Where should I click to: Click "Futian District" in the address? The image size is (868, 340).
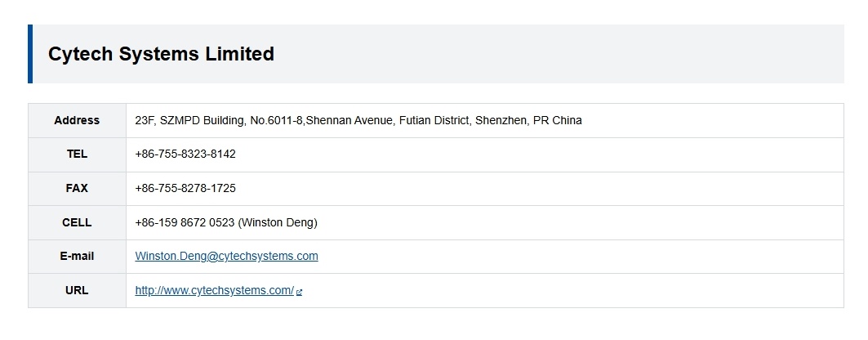coord(434,120)
